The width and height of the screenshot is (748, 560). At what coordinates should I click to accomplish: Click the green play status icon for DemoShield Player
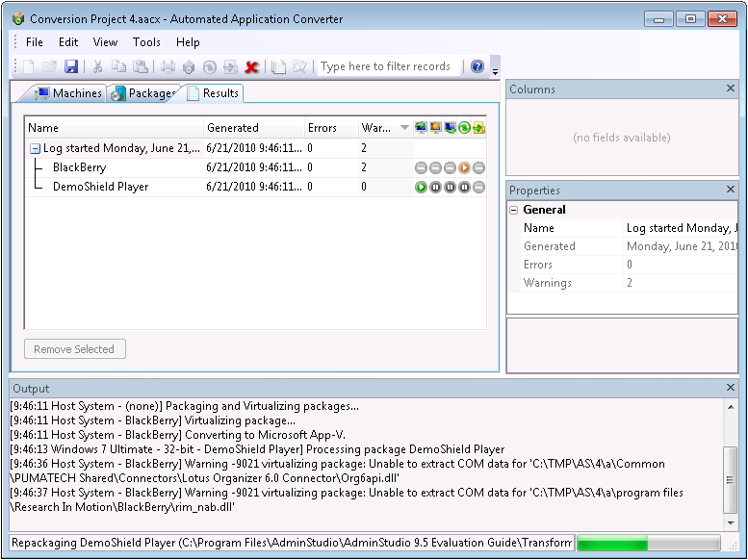[421, 187]
